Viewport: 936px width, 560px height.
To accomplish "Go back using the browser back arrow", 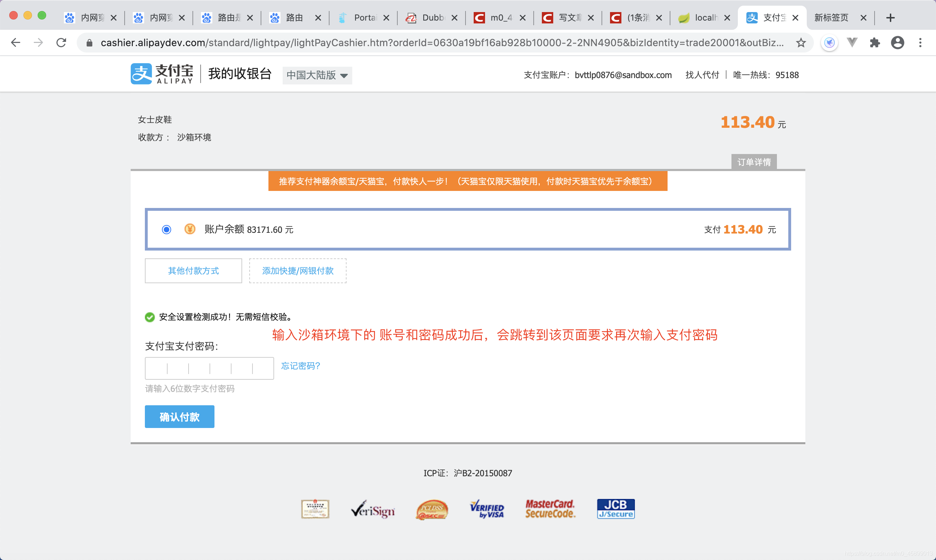I will 16,43.
